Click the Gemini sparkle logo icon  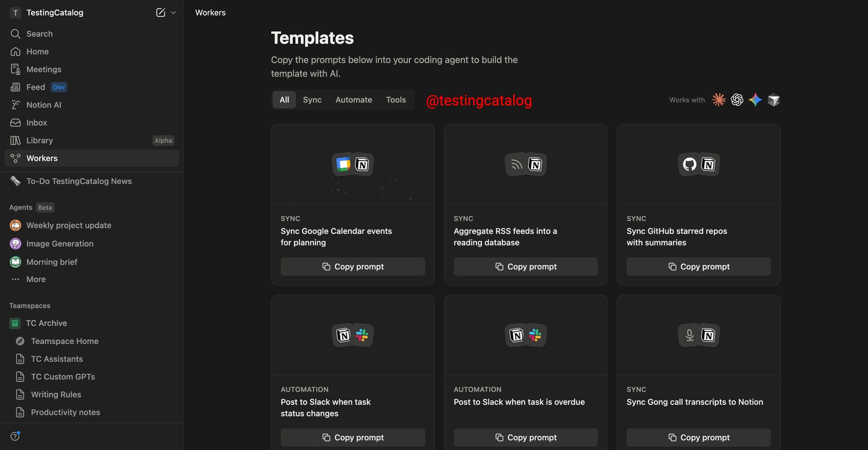coord(755,100)
